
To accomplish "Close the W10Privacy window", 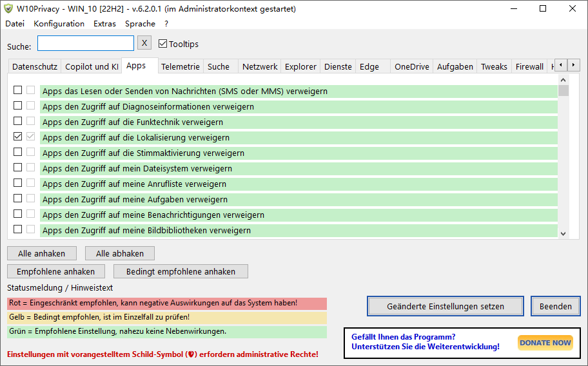I will pyautogui.click(x=573, y=8).
